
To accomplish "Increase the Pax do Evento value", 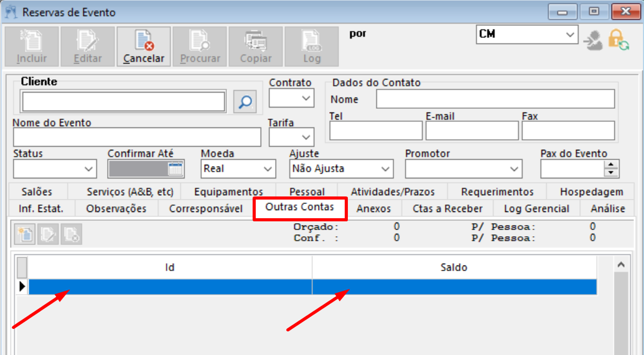I will coord(611,165).
